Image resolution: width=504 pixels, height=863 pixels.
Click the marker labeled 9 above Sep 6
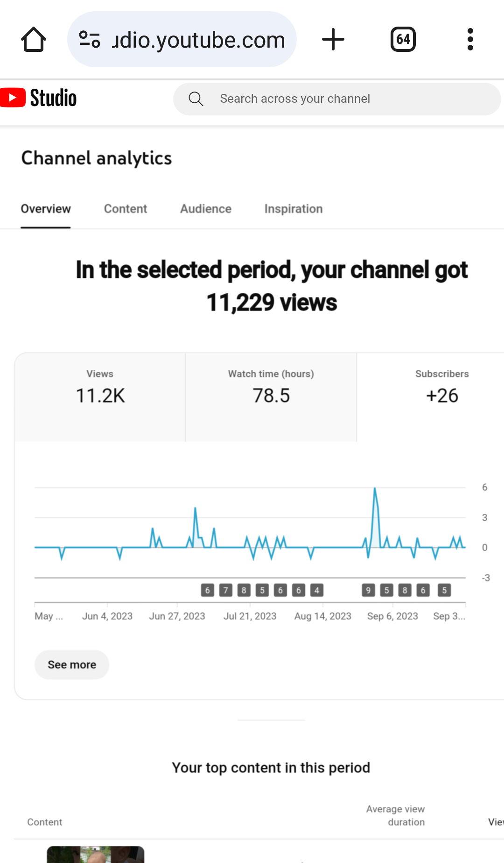pyautogui.click(x=368, y=590)
